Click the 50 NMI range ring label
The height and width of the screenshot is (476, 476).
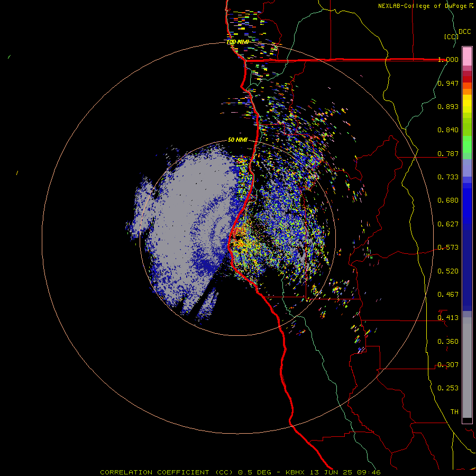237,140
